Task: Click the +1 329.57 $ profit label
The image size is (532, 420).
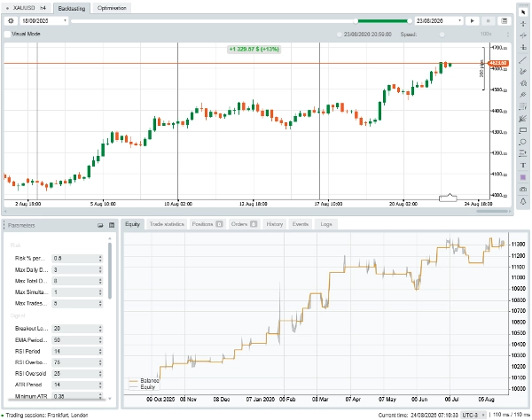Action: click(x=254, y=50)
